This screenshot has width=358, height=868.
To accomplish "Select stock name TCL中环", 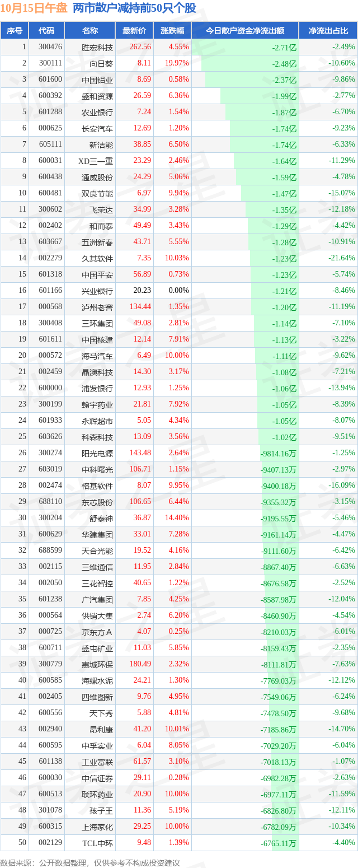I will point(97,843).
